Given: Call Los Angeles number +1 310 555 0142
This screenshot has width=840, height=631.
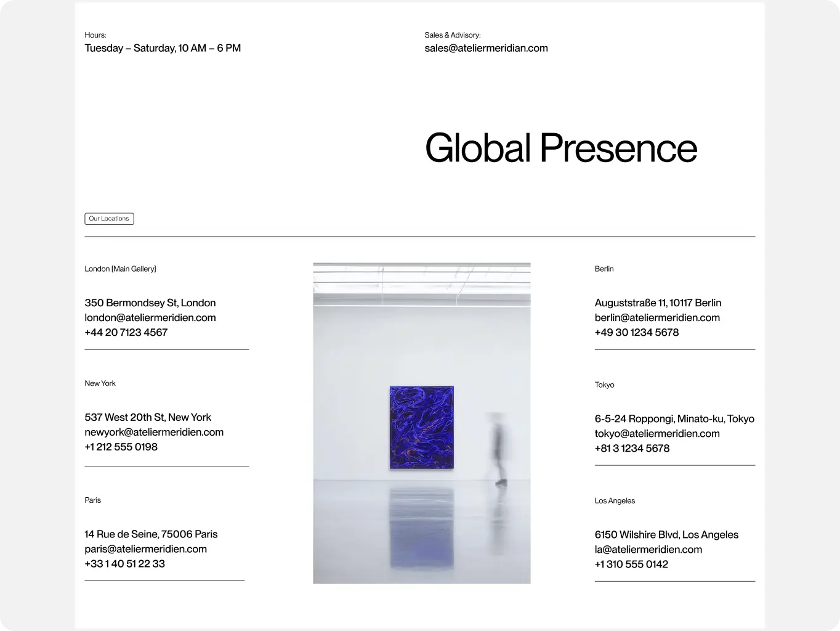Looking at the screenshot, I should tap(631, 564).
